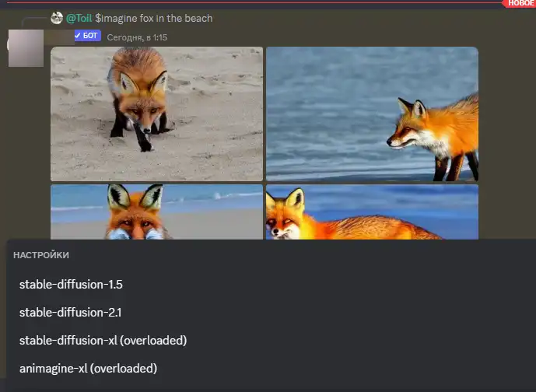The height and width of the screenshot is (392, 536).
Task: Click the bot's blurred avatar
Action: click(x=26, y=48)
